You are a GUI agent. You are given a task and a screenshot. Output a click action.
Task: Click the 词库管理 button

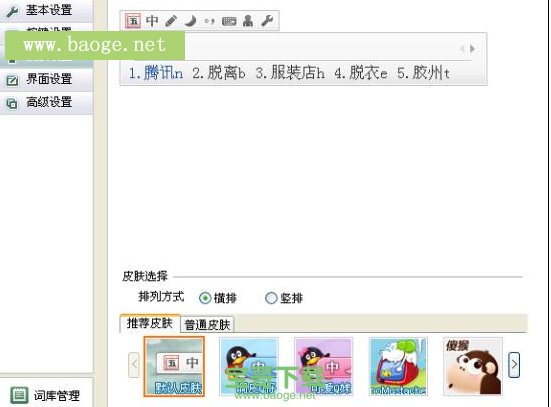point(46,395)
